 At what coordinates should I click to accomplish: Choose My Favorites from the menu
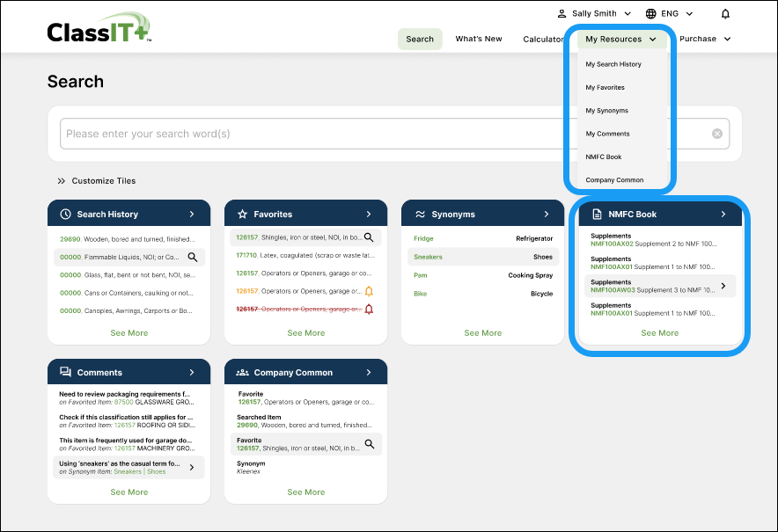click(x=605, y=87)
